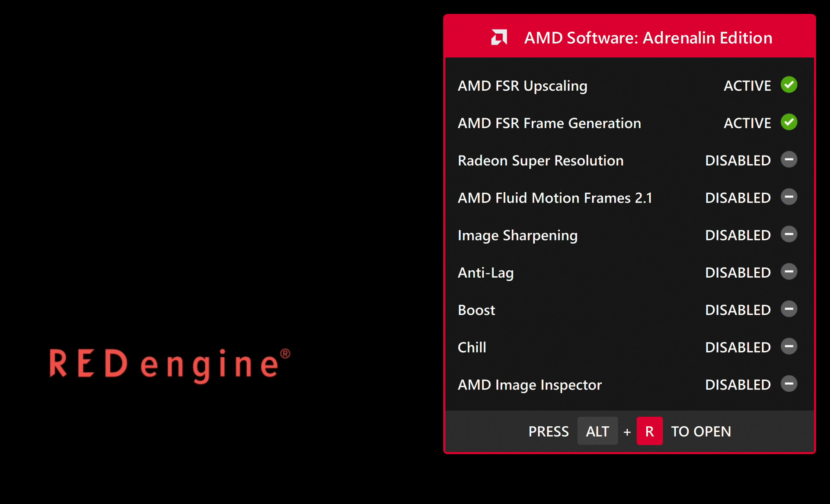Screen dimensions: 830x504
Task: Click the REDengine logo
Action: (169, 364)
